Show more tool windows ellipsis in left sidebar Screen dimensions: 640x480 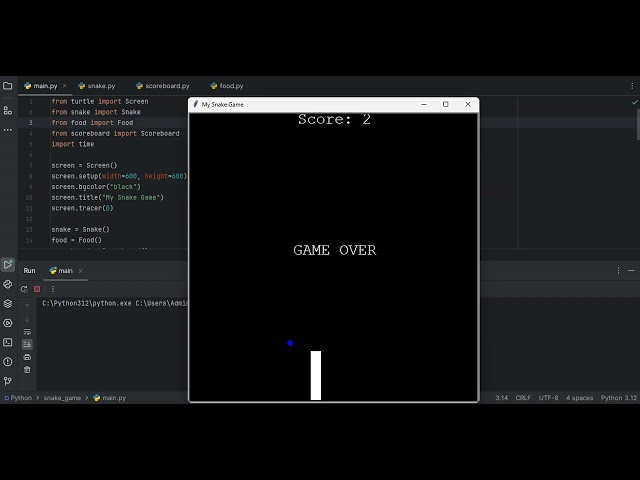7,130
